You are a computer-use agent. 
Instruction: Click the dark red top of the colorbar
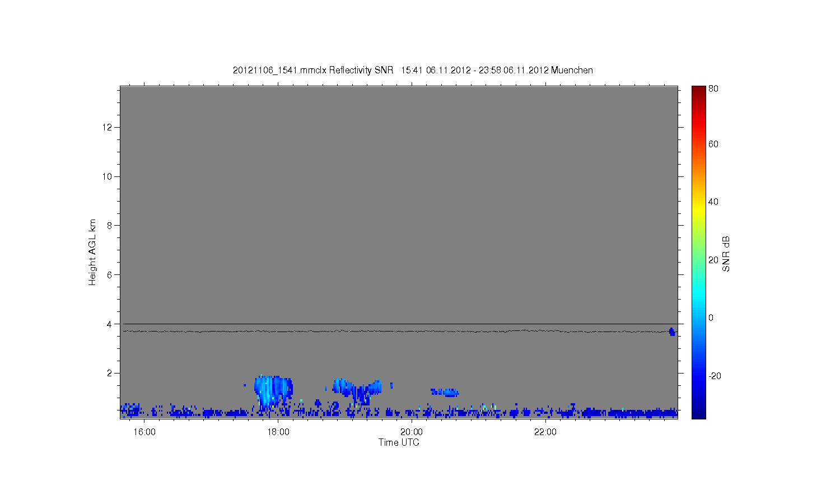point(698,90)
